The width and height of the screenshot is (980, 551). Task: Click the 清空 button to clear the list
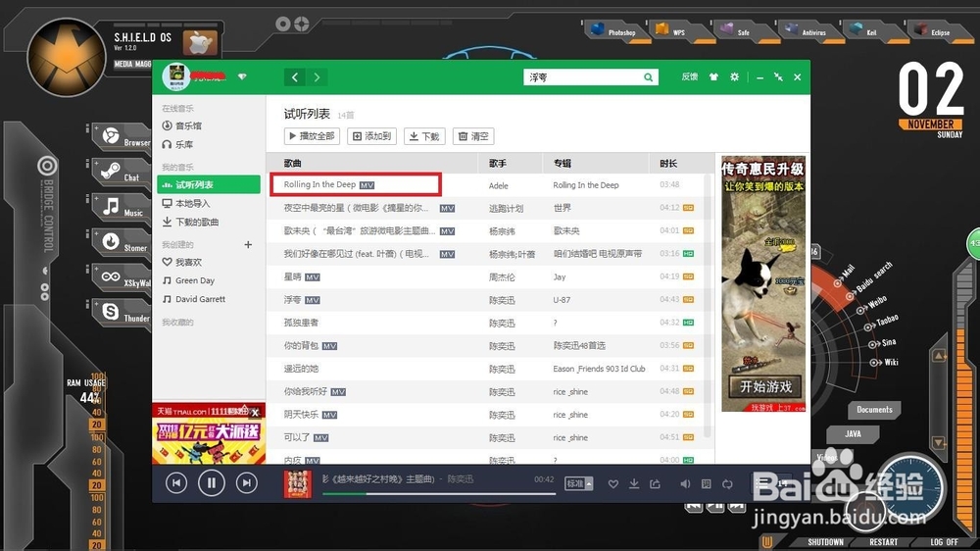coord(473,136)
